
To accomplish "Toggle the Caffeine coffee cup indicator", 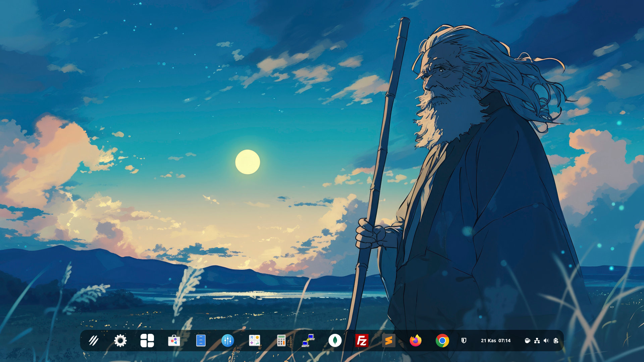I will [x=527, y=341].
